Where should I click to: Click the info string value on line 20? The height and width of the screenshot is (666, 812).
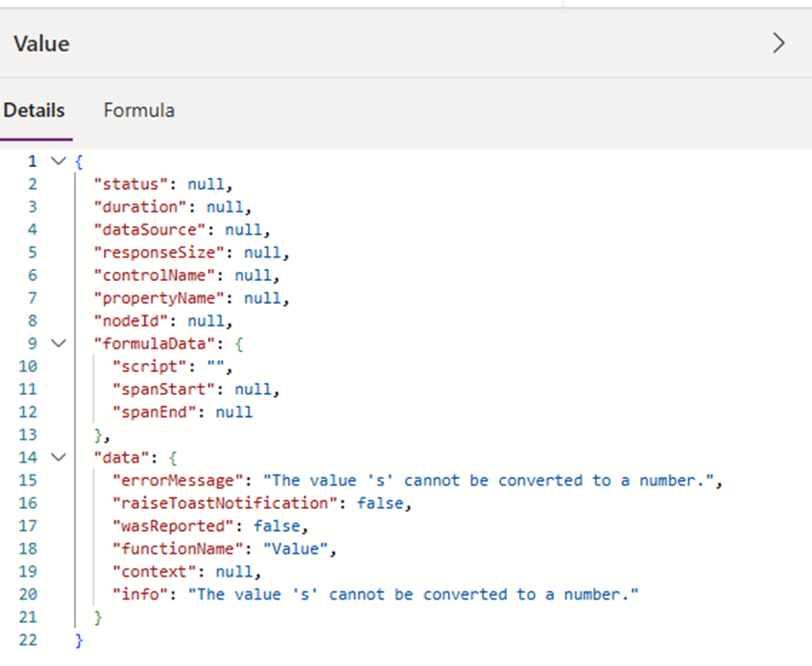tap(413, 595)
